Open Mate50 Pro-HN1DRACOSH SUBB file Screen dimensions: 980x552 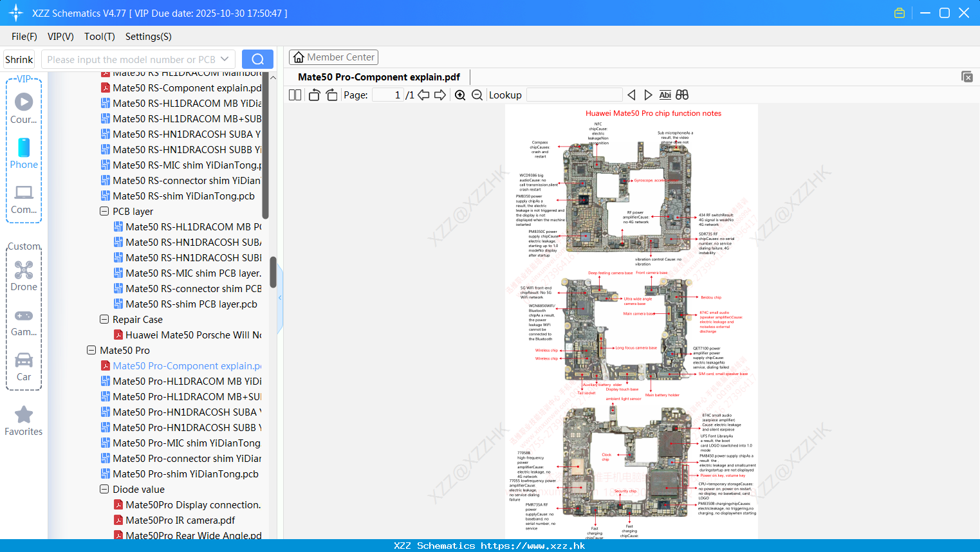[x=181, y=427]
